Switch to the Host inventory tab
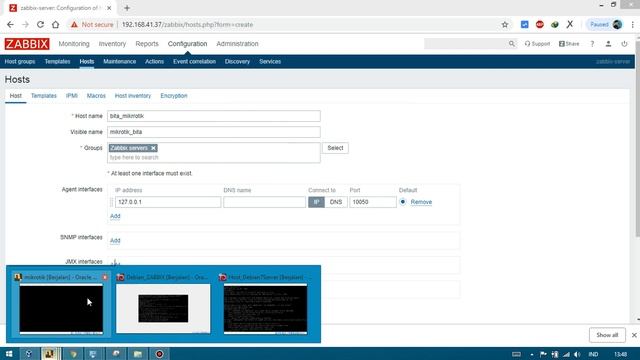The height and width of the screenshot is (360, 640). tap(133, 96)
